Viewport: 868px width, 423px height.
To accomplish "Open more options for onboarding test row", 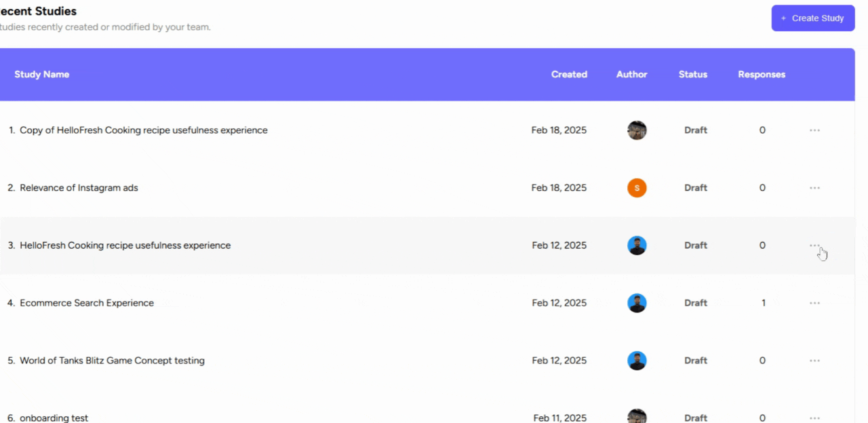I will pos(814,418).
